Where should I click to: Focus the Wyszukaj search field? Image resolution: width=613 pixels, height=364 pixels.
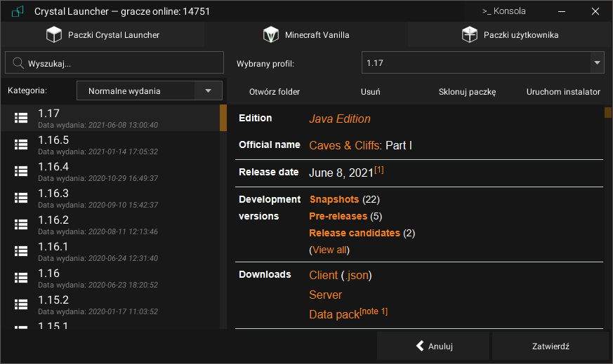click(x=114, y=62)
